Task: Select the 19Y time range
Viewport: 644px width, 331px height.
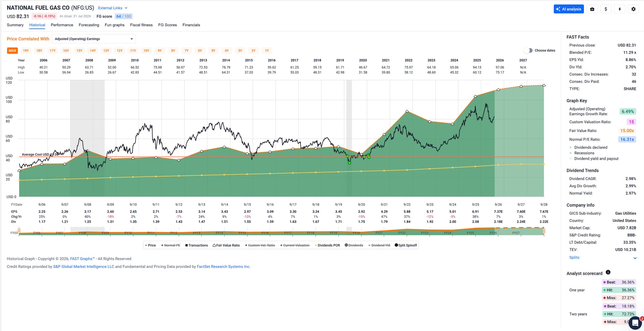Action: click(26, 51)
